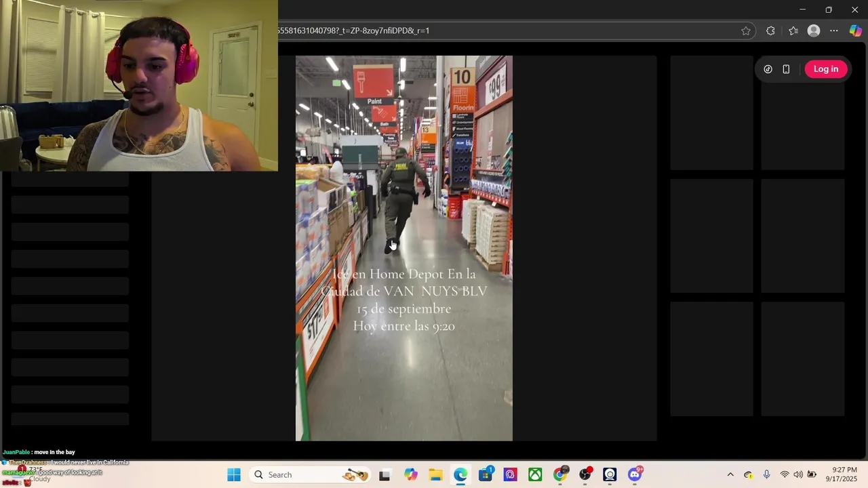Image resolution: width=868 pixels, height=488 pixels.
Task: Open the volume speaker tray icon
Action: pos(798,475)
